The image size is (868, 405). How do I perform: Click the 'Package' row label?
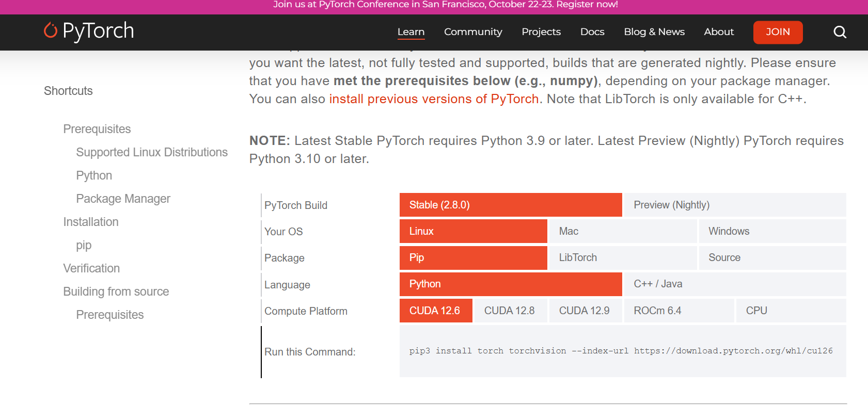coord(285,258)
